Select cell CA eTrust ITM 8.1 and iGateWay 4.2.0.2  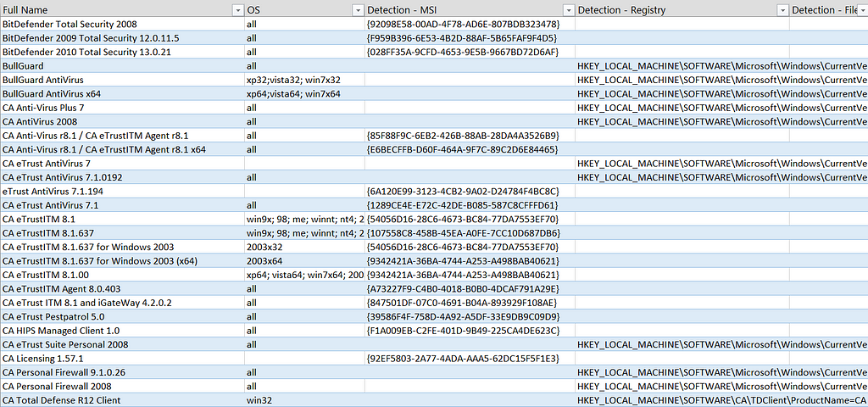click(122, 303)
